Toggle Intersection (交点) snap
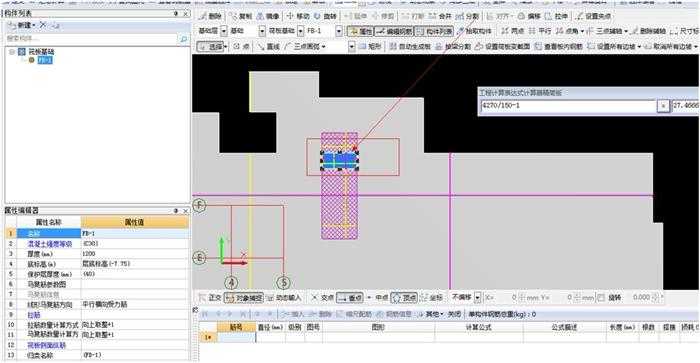Screen dimensions: 700x363 click(x=322, y=297)
